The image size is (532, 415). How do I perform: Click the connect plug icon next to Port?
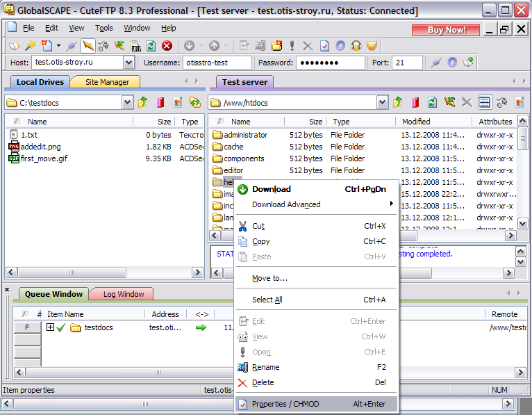click(x=436, y=63)
